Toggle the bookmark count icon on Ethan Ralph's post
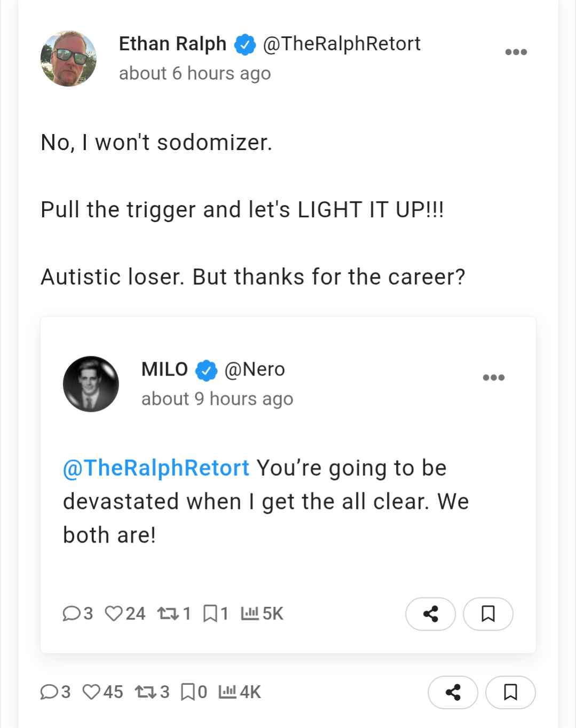576x728 pixels. [x=188, y=692]
